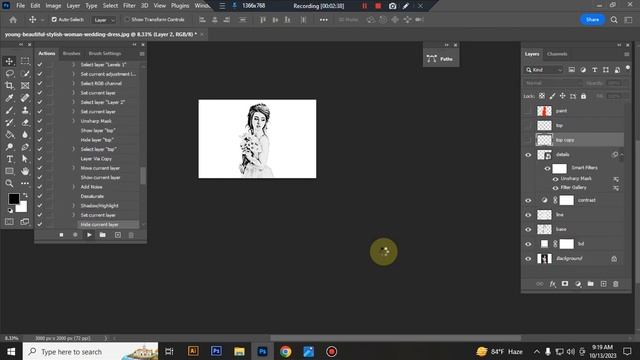Create new adjustment layer icon
This screenshot has width=640, height=360.
[578, 284]
